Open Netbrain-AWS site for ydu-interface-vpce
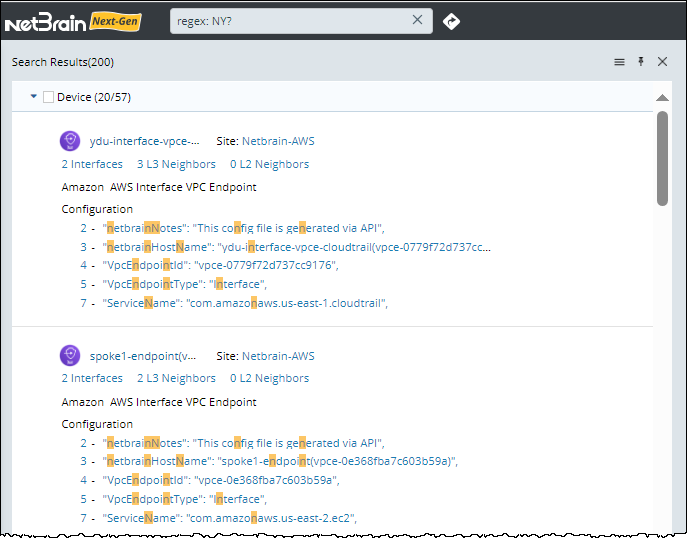Screen dimensions: 687x538 [x=278, y=141]
